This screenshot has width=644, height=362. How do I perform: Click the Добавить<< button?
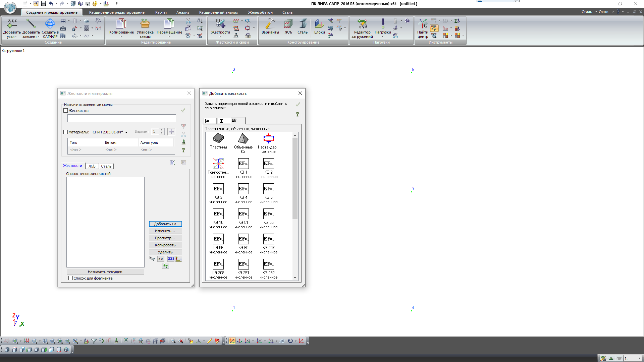(165, 224)
